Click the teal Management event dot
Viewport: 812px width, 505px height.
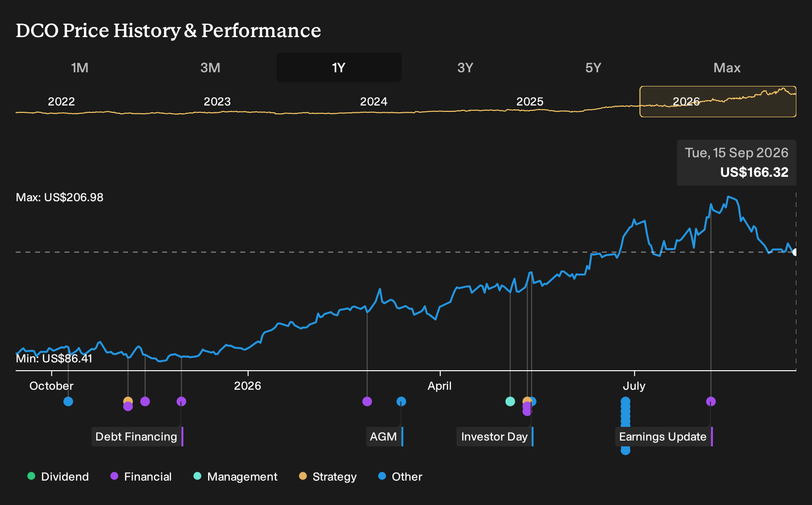pyautogui.click(x=510, y=401)
